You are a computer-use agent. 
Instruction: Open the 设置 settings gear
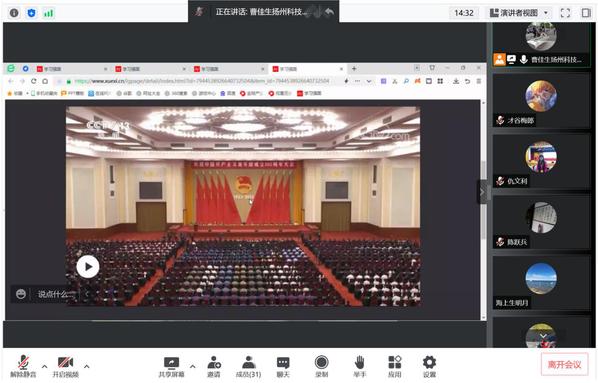click(429, 362)
